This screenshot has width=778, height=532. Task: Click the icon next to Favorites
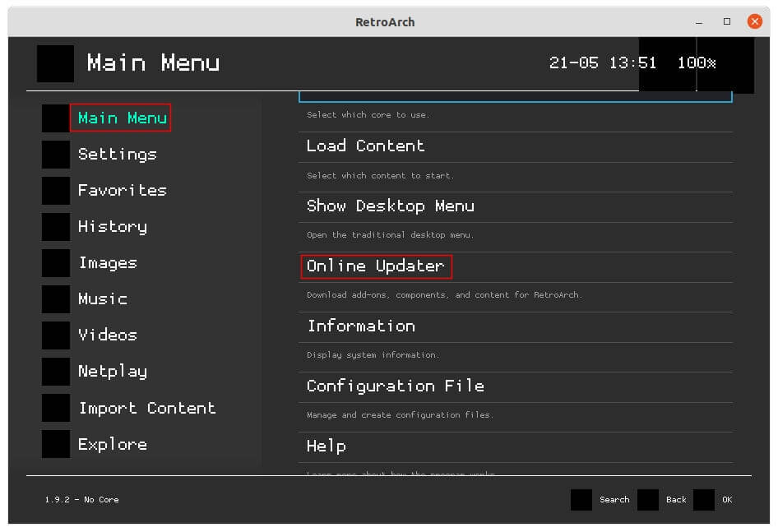point(56,191)
